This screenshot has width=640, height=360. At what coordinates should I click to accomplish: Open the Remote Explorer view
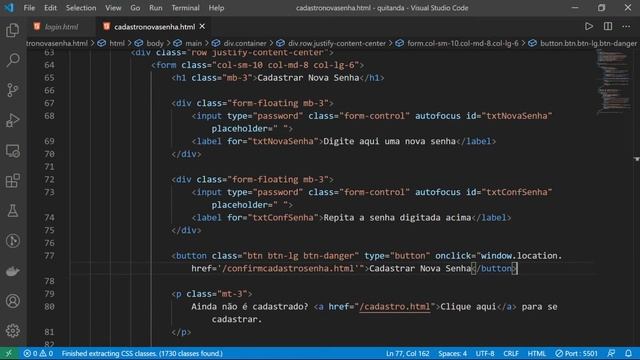(13, 151)
